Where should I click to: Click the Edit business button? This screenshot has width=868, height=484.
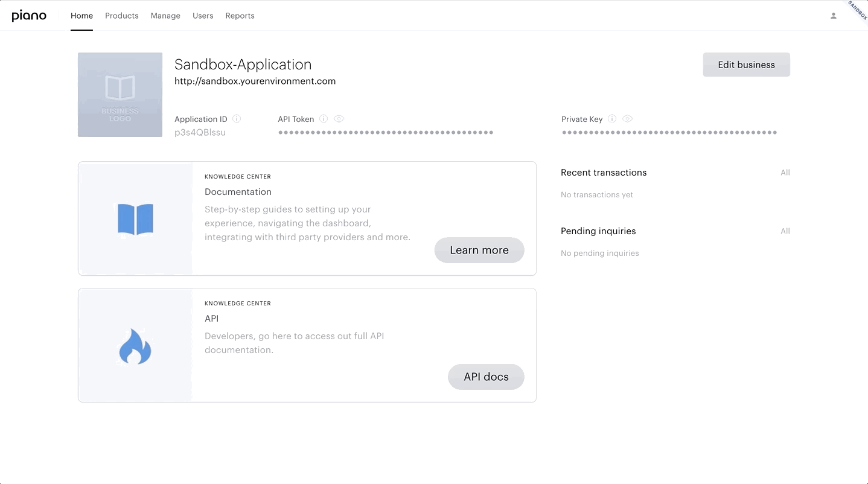(x=746, y=65)
